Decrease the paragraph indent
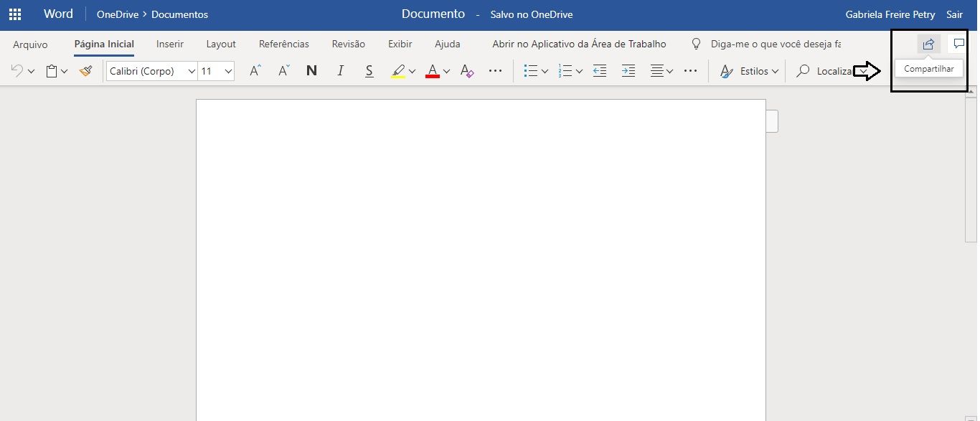 point(600,71)
